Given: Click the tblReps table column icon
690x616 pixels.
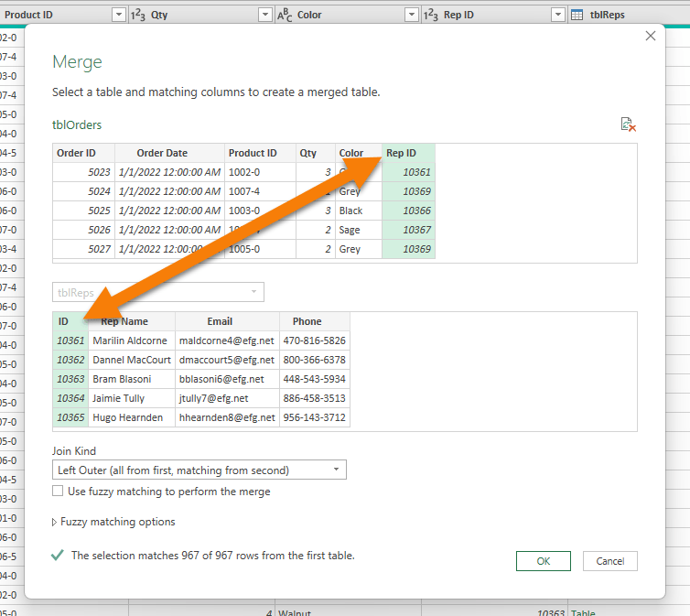Looking at the screenshot, I should coord(577,15).
